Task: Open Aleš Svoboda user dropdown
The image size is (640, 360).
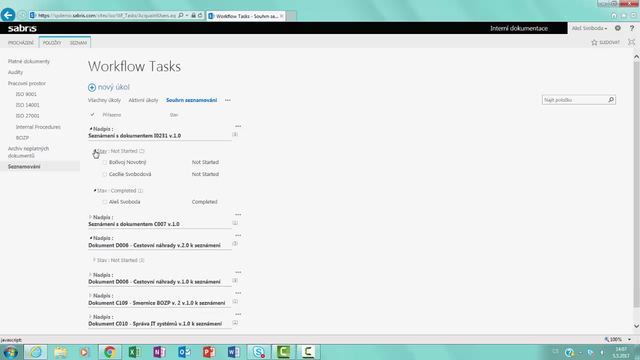Action: coord(589,28)
